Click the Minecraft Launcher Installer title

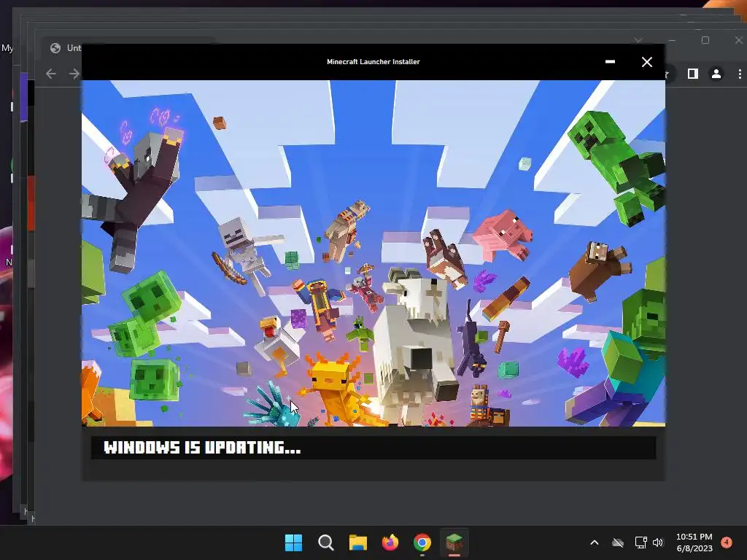click(x=373, y=62)
